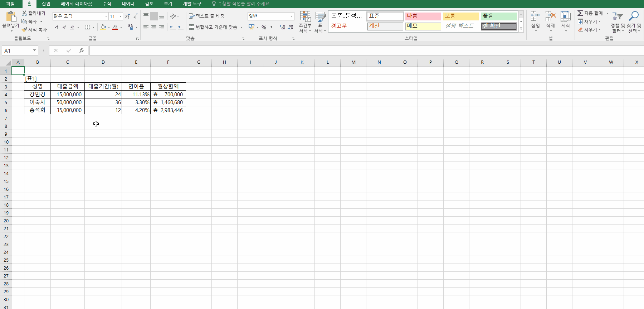Screen dimensions: 644x309
Task: Click the decrease decimal icon
Action: [x=291, y=27]
